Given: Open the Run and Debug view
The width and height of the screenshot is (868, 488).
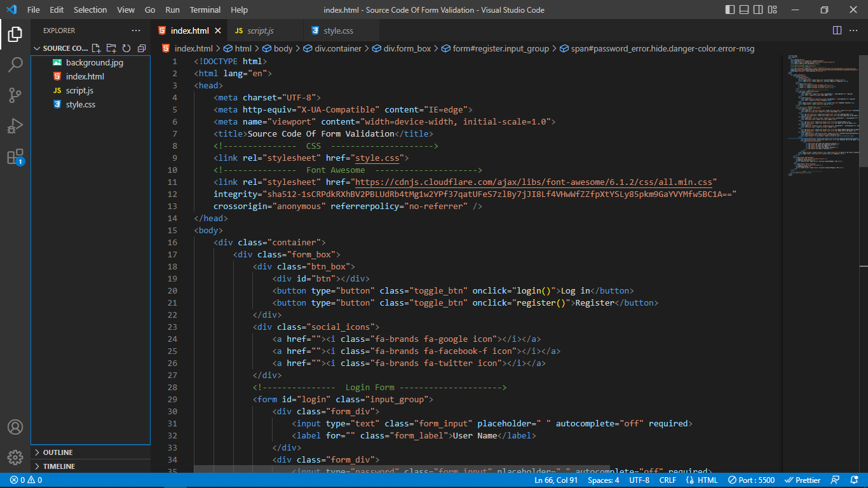Looking at the screenshot, I should click(15, 126).
